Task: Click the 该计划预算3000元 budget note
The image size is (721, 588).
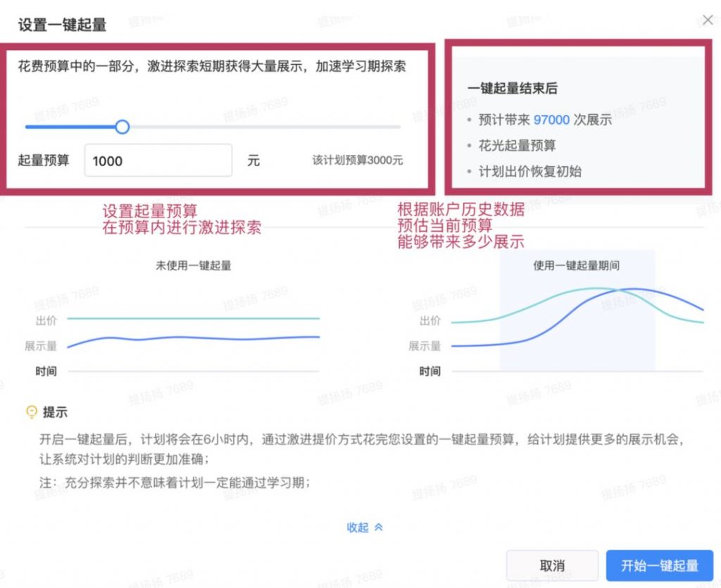Action: point(356,161)
